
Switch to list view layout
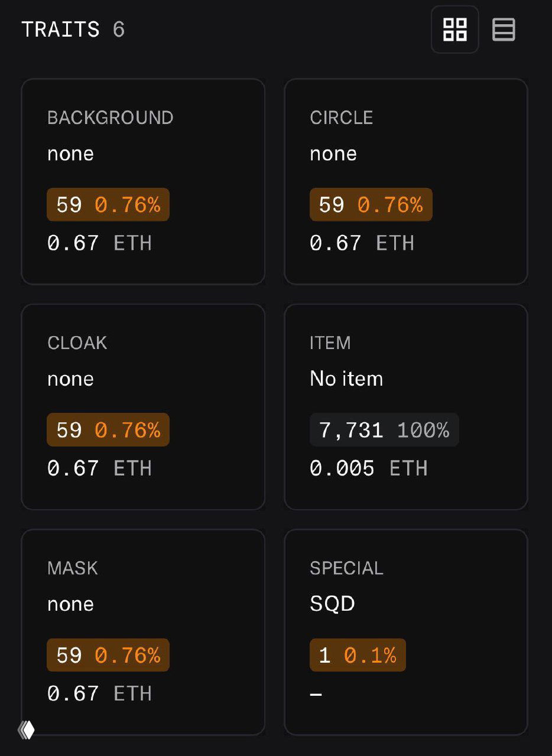coord(504,30)
